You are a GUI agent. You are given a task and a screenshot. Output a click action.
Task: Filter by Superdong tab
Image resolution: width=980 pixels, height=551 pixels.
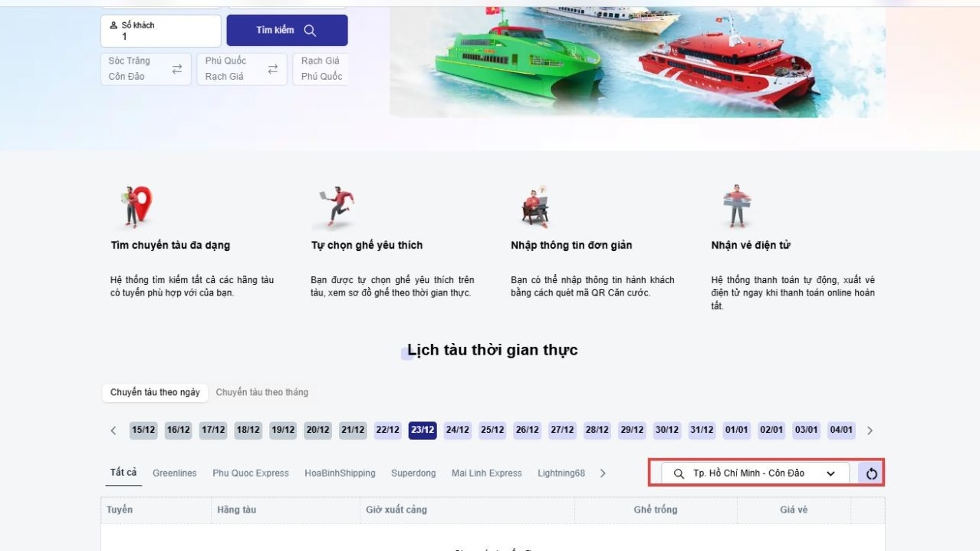pos(413,473)
